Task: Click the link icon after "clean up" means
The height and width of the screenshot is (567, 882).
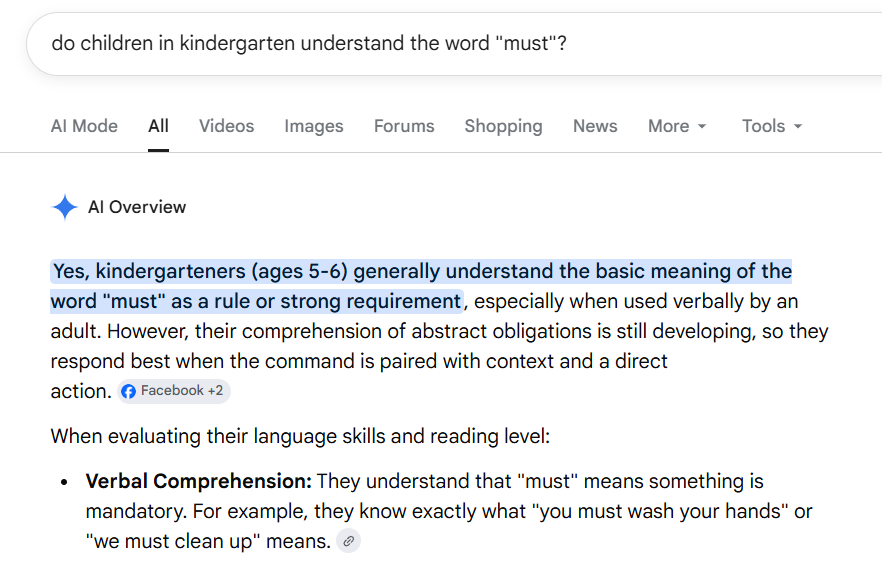Action: pos(348,541)
